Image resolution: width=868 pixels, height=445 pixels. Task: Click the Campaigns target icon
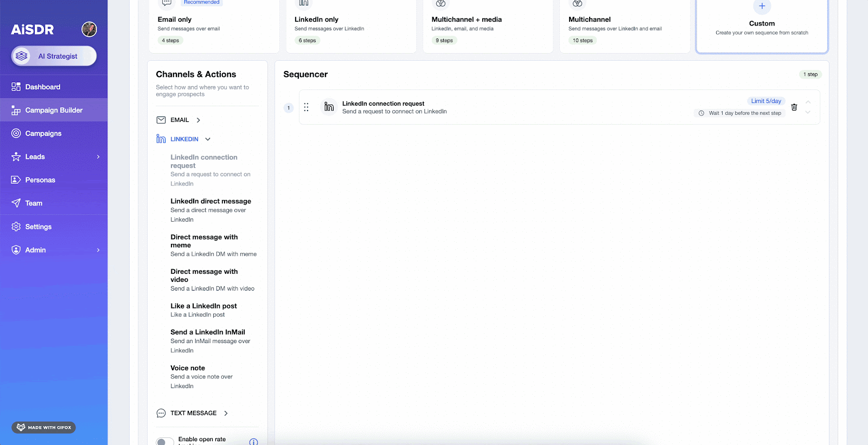(16, 133)
